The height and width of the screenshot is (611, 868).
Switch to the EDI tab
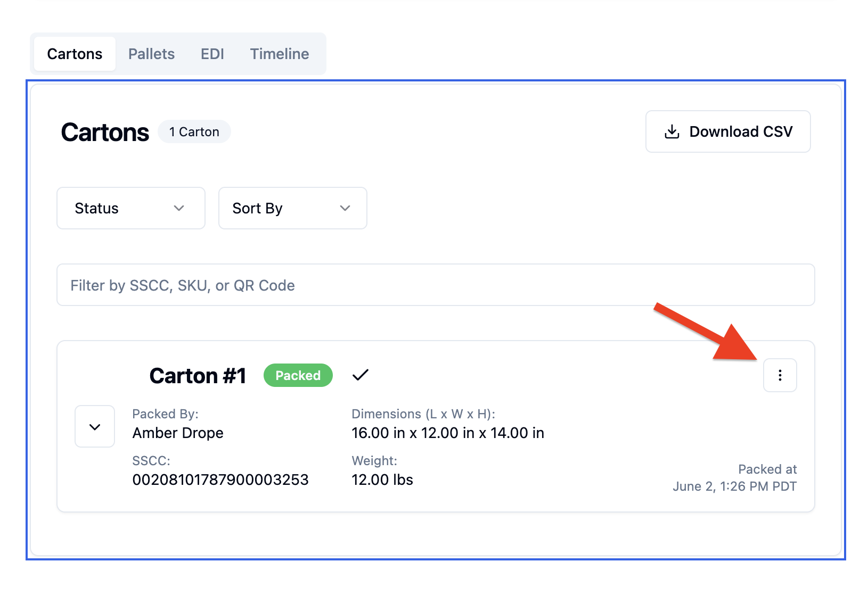coord(212,54)
